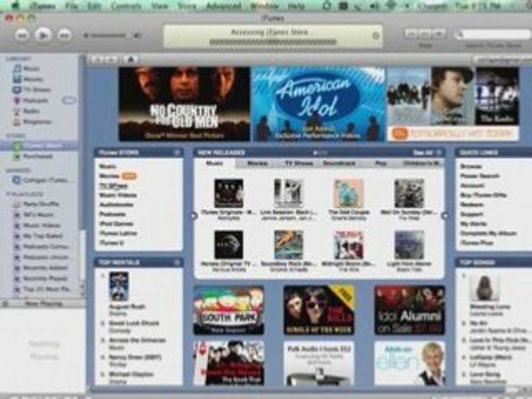Open the Controls menu
The height and width of the screenshot is (399, 532).
(126, 6)
